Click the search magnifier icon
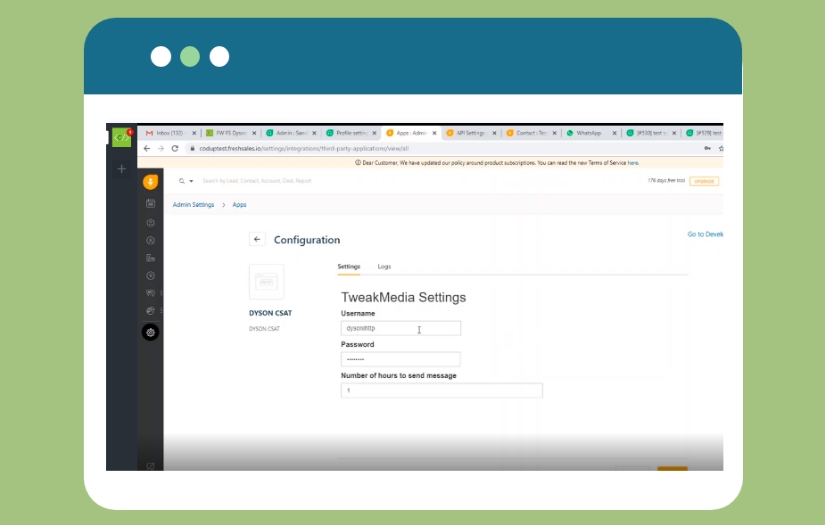 [x=182, y=181]
